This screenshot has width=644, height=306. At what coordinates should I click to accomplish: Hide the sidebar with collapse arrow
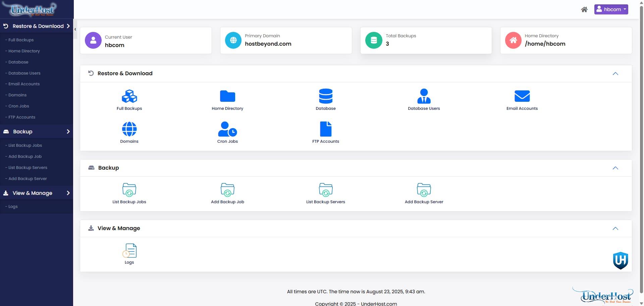coord(75,29)
